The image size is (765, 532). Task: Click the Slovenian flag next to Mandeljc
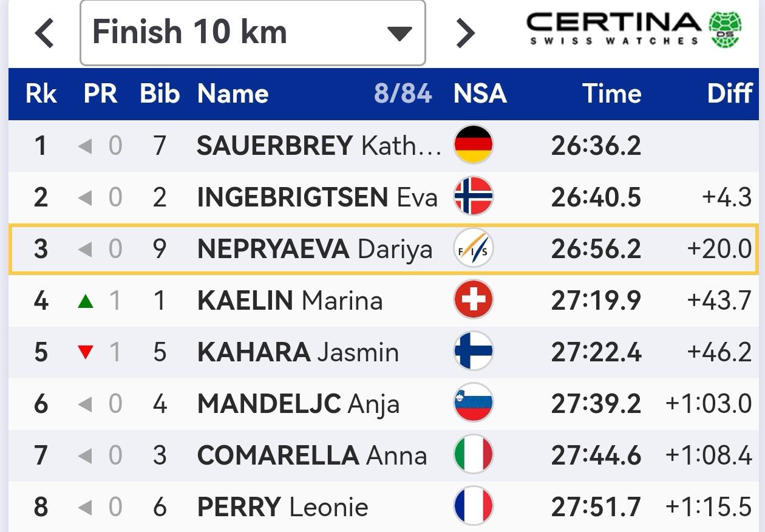473,403
